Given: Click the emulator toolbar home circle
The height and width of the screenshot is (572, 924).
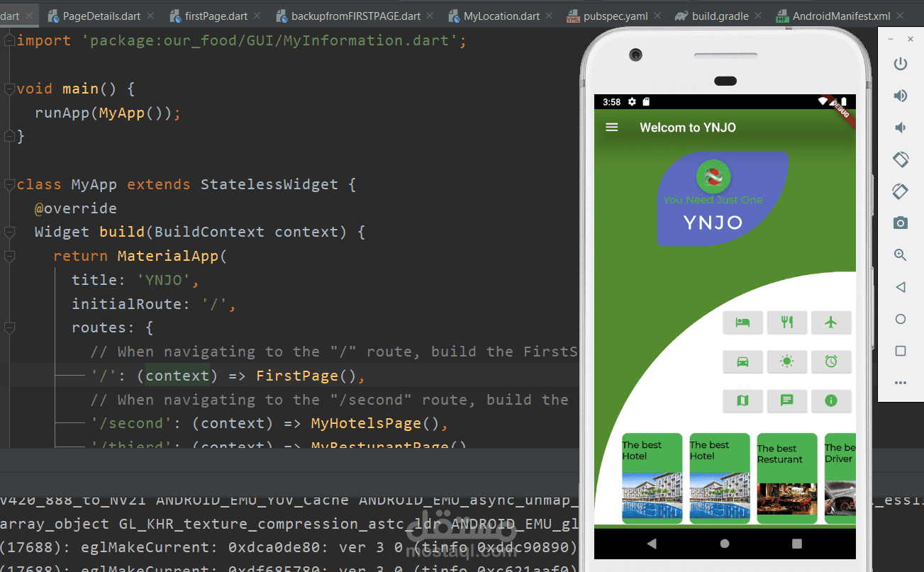Looking at the screenshot, I should (x=901, y=319).
